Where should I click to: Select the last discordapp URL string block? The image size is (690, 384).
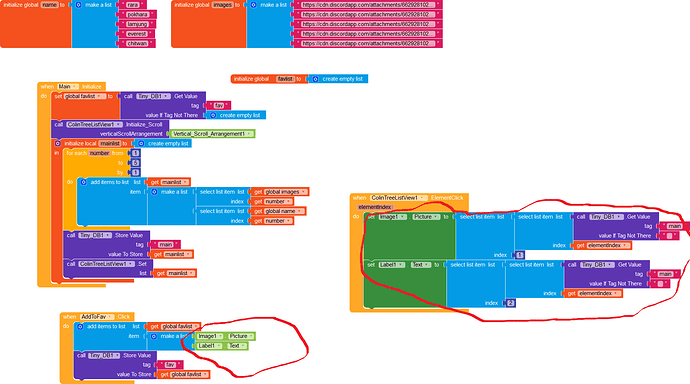pyautogui.click(x=368, y=44)
